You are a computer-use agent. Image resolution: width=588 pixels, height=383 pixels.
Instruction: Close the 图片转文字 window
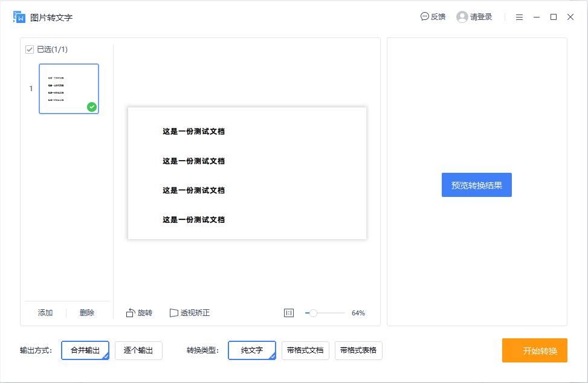coord(570,17)
